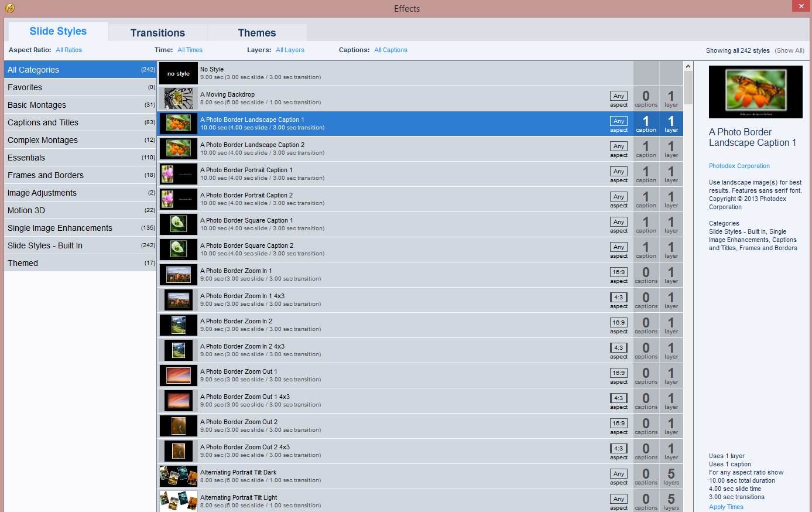The width and height of the screenshot is (812, 512).
Task: Click the Show All link
Action: click(789, 50)
